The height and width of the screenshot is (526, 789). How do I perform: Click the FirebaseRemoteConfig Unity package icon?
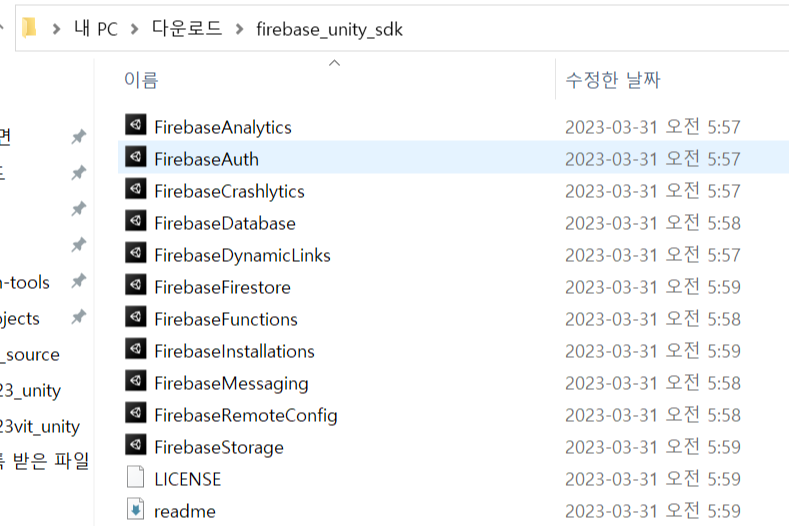[135, 412]
